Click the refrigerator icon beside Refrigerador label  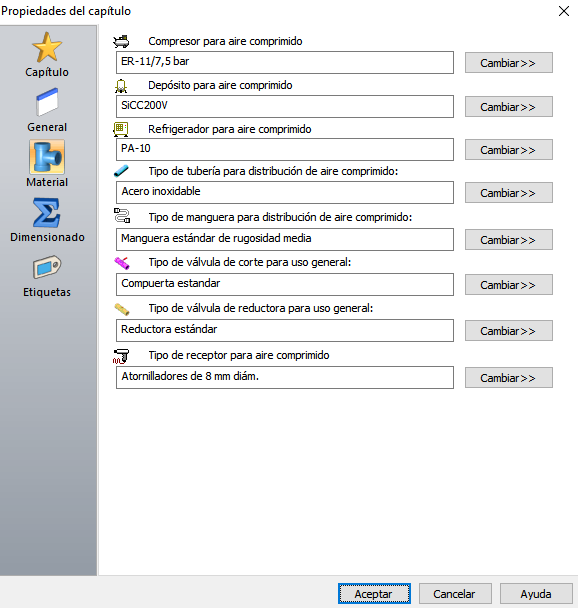[121, 129]
